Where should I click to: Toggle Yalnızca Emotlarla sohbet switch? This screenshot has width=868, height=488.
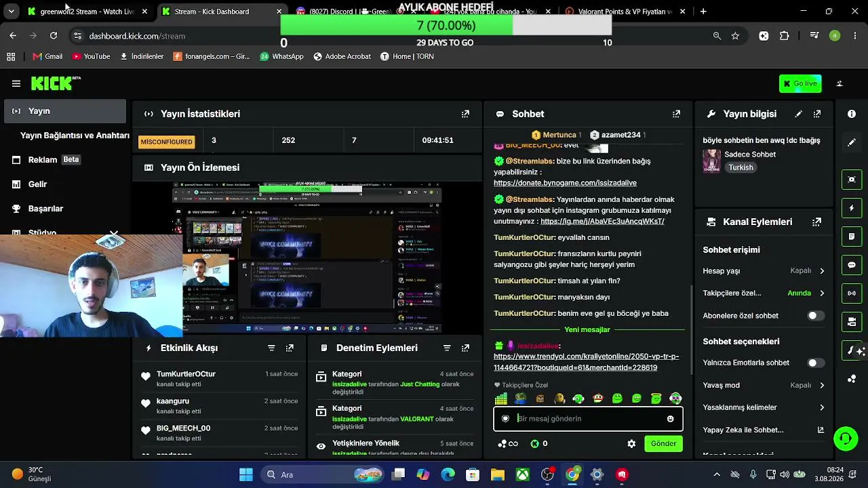tap(816, 363)
